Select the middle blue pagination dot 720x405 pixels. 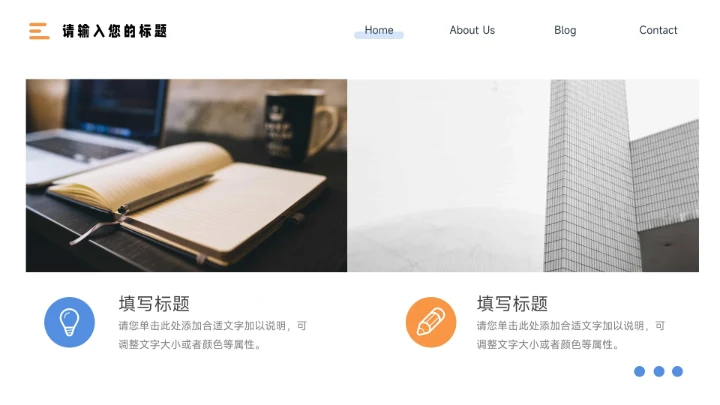click(x=659, y=371)
